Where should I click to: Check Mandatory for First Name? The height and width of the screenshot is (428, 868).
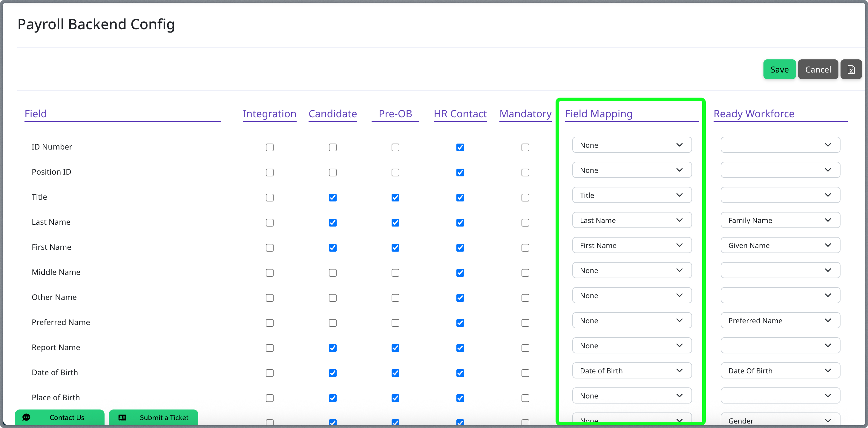pyautogui.click(x=525, y=247)
